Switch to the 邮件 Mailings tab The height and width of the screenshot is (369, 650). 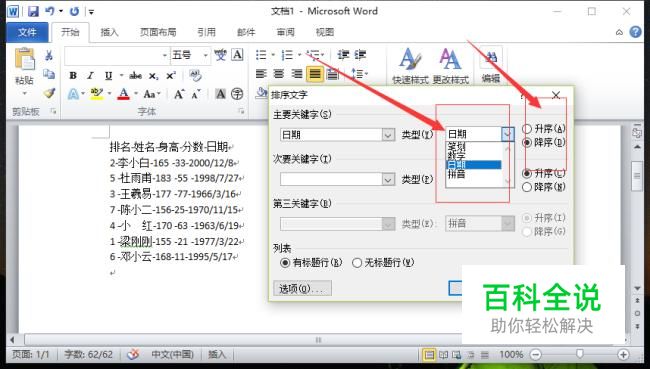246,32
